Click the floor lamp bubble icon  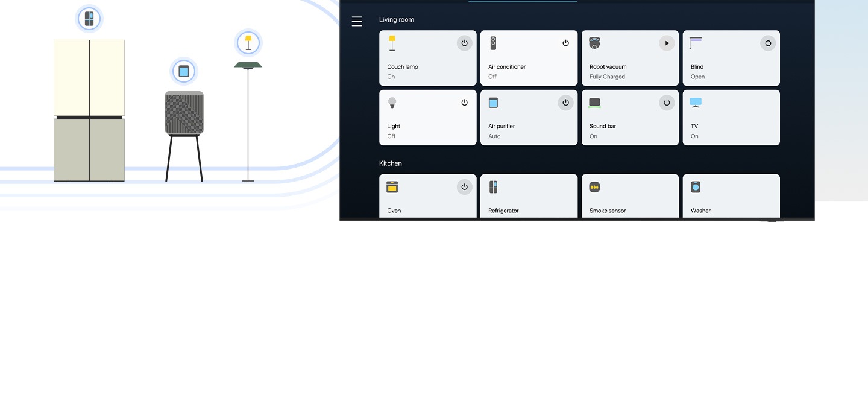click(x=248, y=43)
